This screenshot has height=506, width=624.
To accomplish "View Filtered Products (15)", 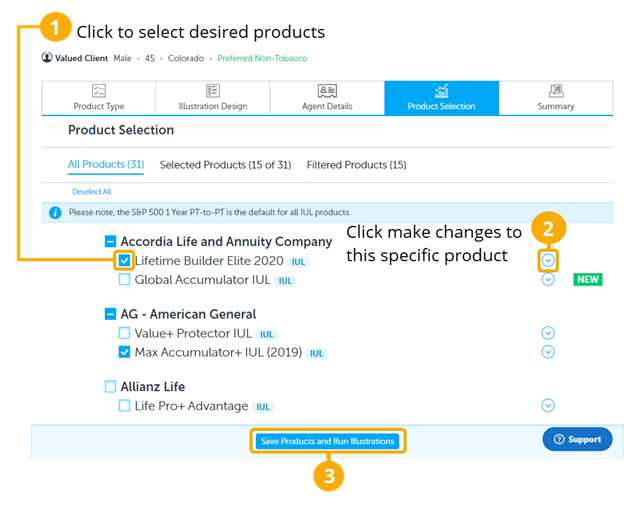I will coord(357,165).
